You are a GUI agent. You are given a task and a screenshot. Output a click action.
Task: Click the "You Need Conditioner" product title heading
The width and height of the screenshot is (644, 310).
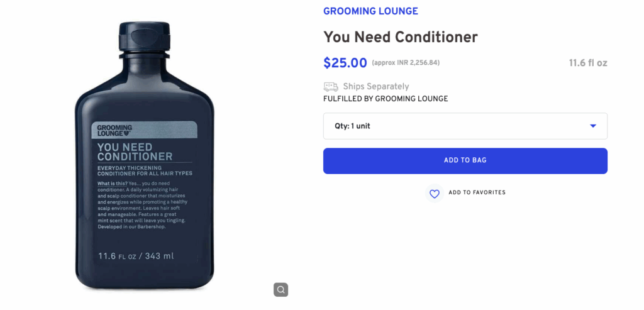[401, 37]
